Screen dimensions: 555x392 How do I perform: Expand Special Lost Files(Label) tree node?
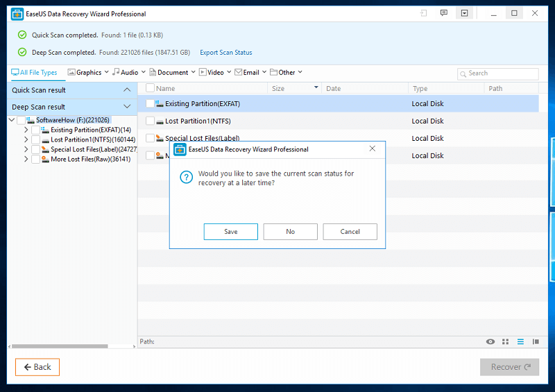click(x=26, y=149)
